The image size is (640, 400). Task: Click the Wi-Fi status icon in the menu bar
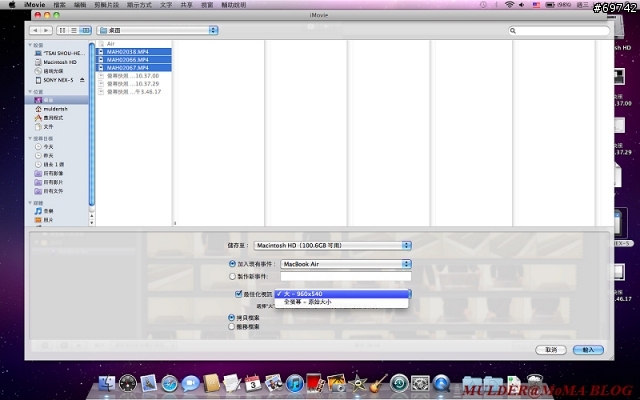click(x=509, y=5)
